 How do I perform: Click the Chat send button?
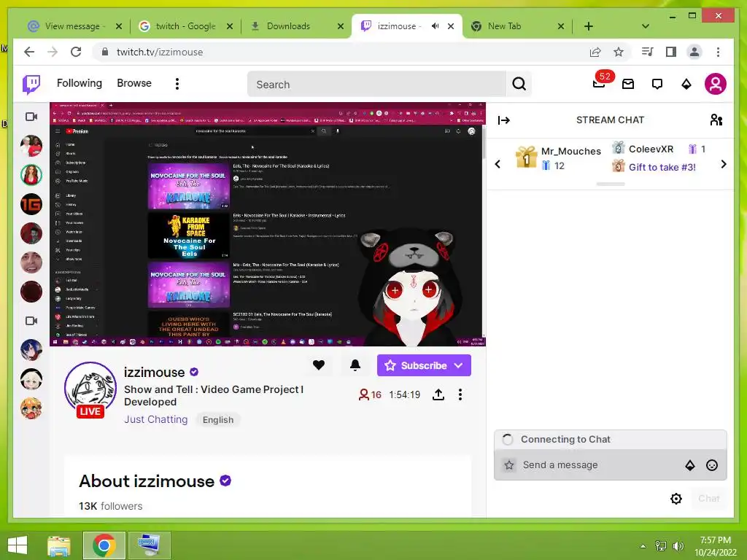tap(709, 499)
